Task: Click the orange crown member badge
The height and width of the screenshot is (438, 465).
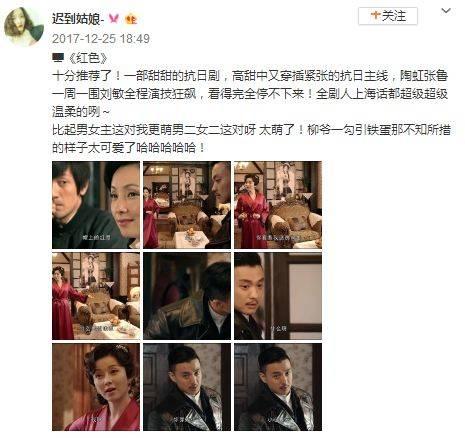Action: (x=131, y=19)
